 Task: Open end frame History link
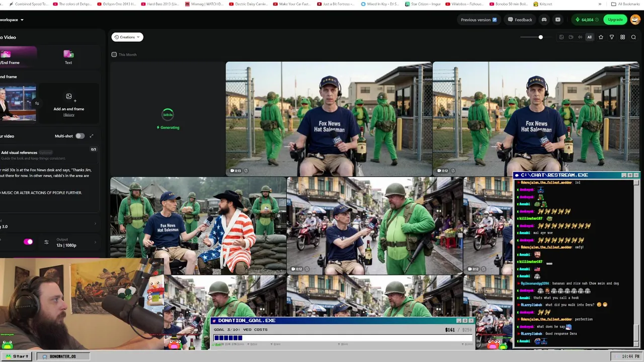coord(69,115)
